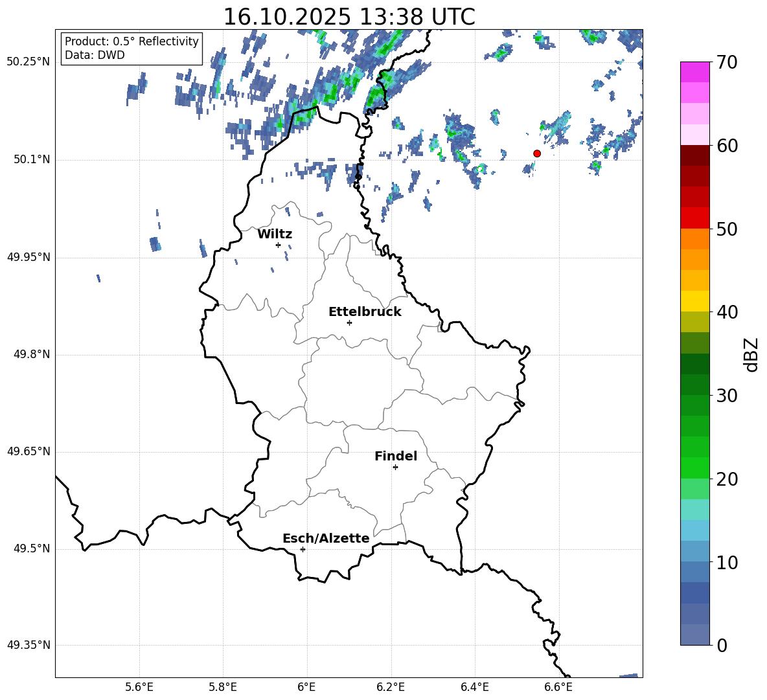Click the Wiltz city label
The image size is (767, 700).
[275, 234]
